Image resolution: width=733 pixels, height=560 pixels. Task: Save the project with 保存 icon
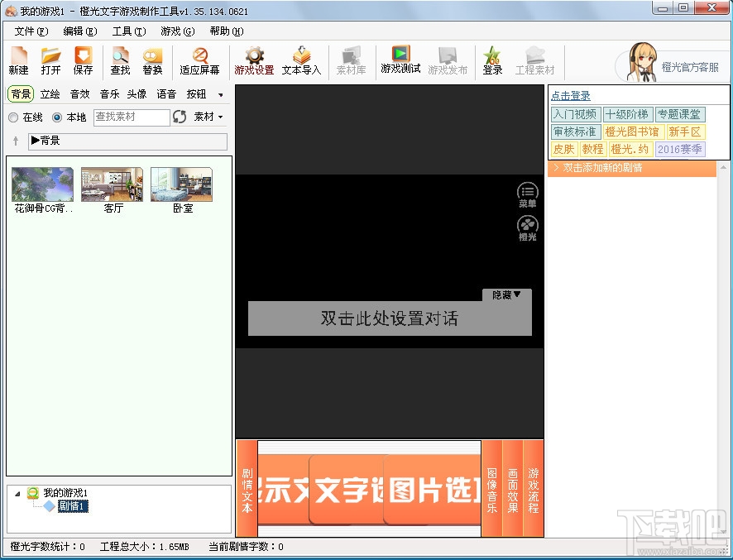coord(84,60)
